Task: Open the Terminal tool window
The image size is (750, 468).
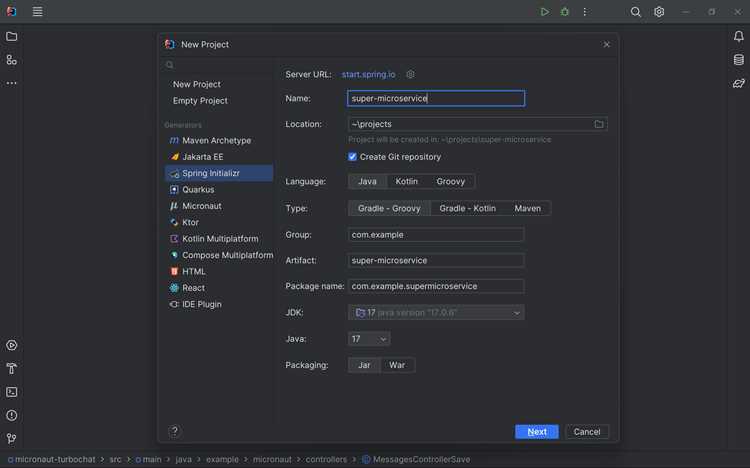Action: click(11, 392)
